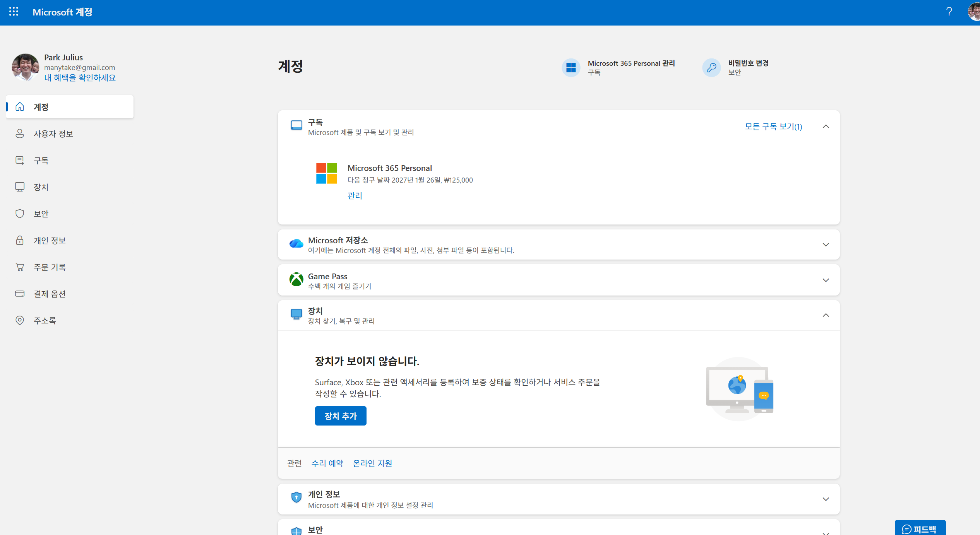Expand the Game Pass card
The height and width of the screenshot is (535, 980).
826,280
